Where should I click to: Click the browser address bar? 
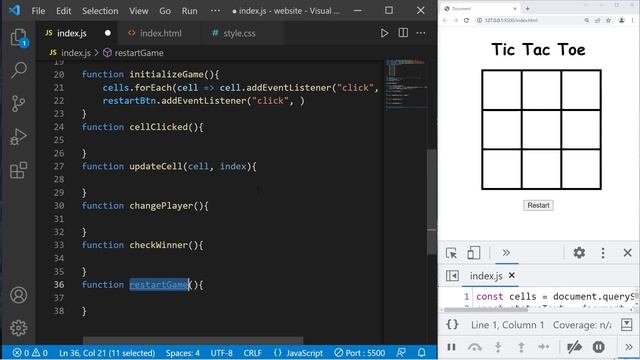530,20
